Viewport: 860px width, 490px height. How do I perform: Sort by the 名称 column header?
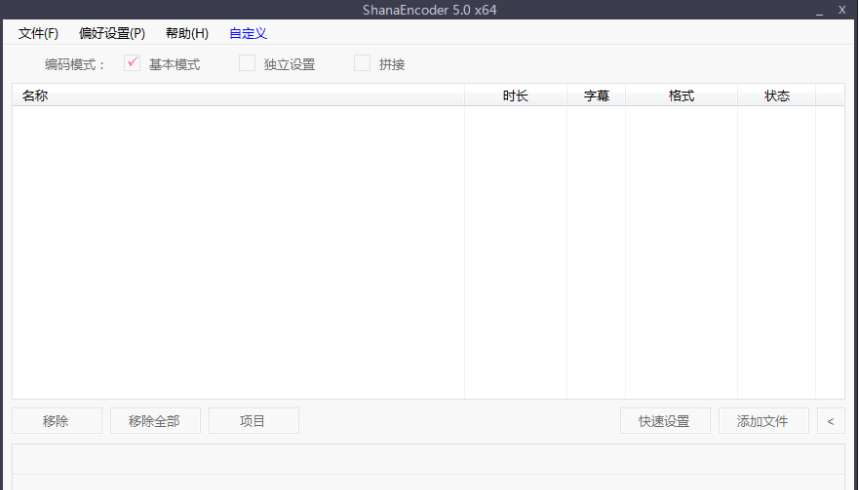click(238, 95)
